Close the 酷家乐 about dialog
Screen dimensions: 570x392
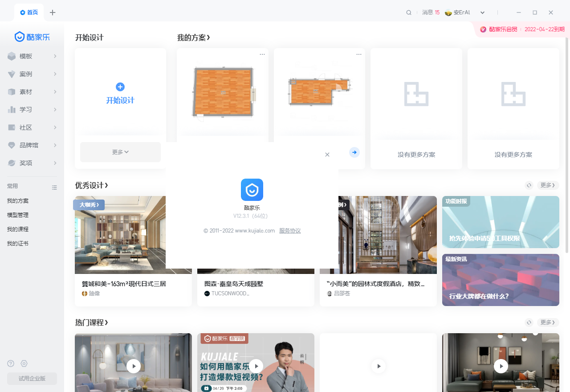click(x=327, y=155)
